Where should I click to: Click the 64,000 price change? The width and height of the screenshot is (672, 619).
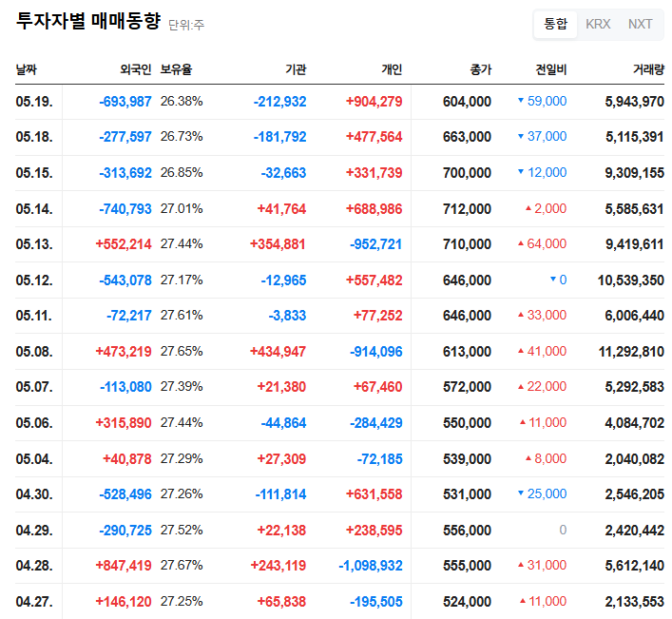pos(542,243)
